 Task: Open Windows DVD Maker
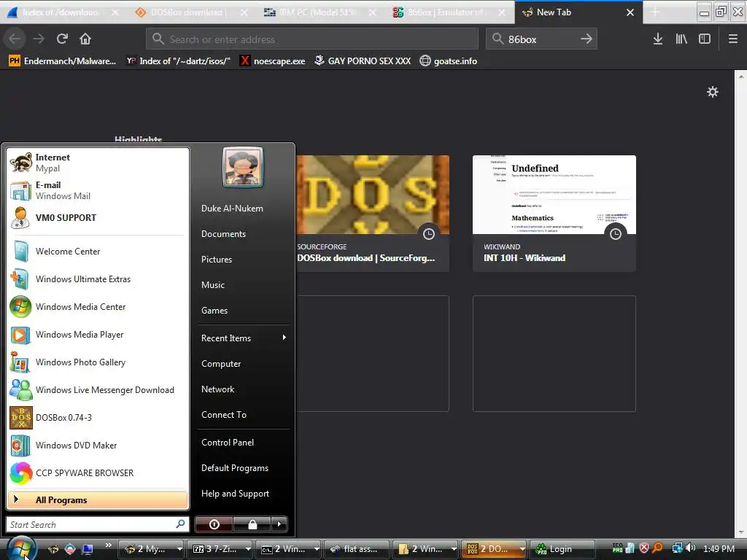pos(98,445)
